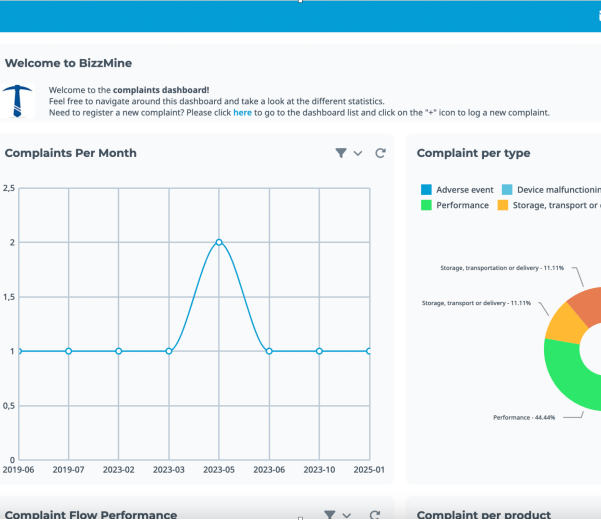Click the filter icon for Complaint Flow Performance
This screenshot has width=601, height=520.
point(330,514)
